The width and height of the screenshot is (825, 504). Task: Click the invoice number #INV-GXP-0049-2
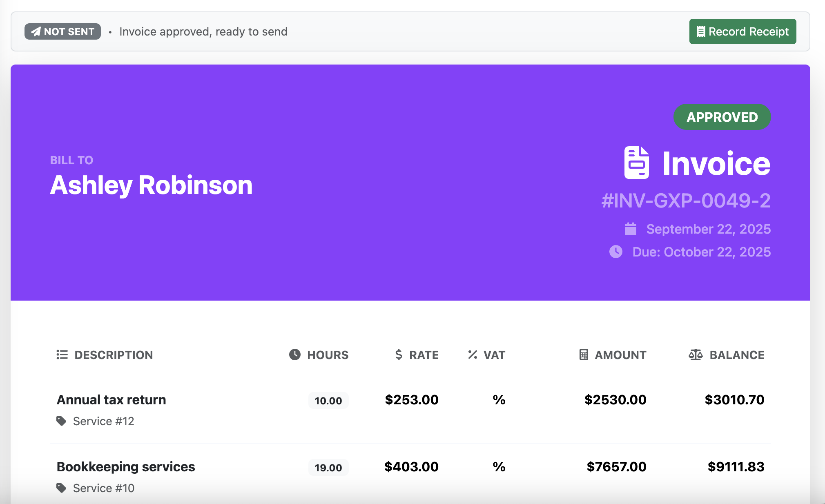point(686,201)
